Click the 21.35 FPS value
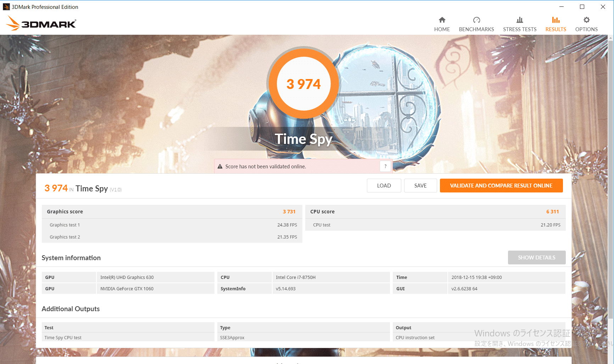614x364 pixels. point(287,237)
